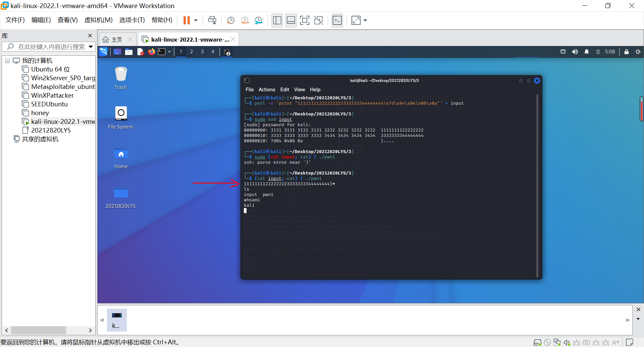Click the library horizontal scrollbar thumb
The image size is (644, 347).
[x=39, y=330]
